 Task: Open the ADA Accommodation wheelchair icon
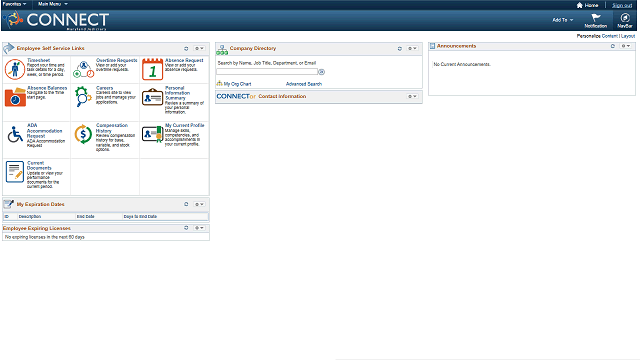15,134
